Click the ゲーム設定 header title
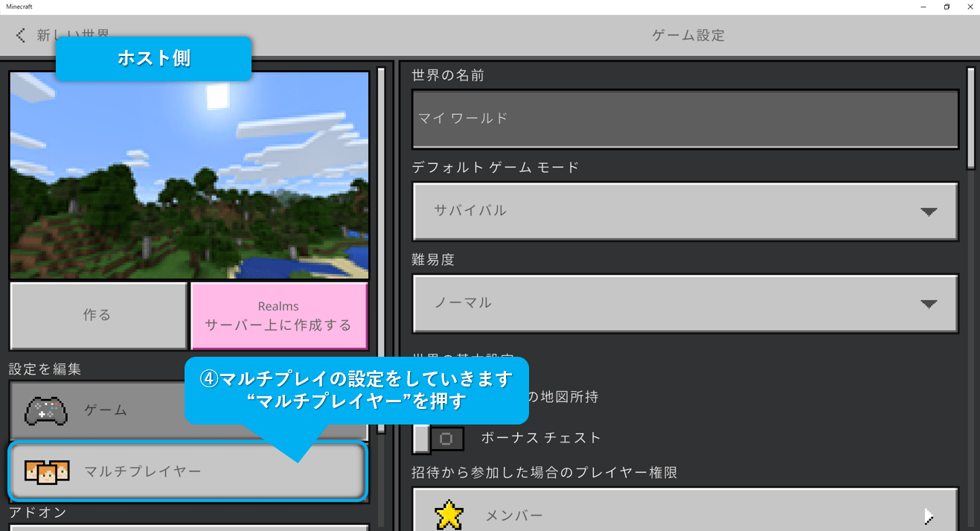 coord(688,35)
